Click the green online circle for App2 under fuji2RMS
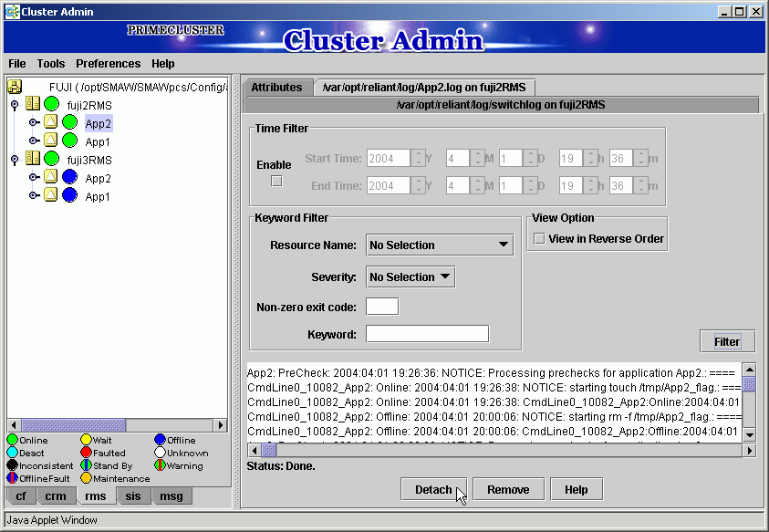The width and height of the screenshot is (769, 532). click(69, 122)
